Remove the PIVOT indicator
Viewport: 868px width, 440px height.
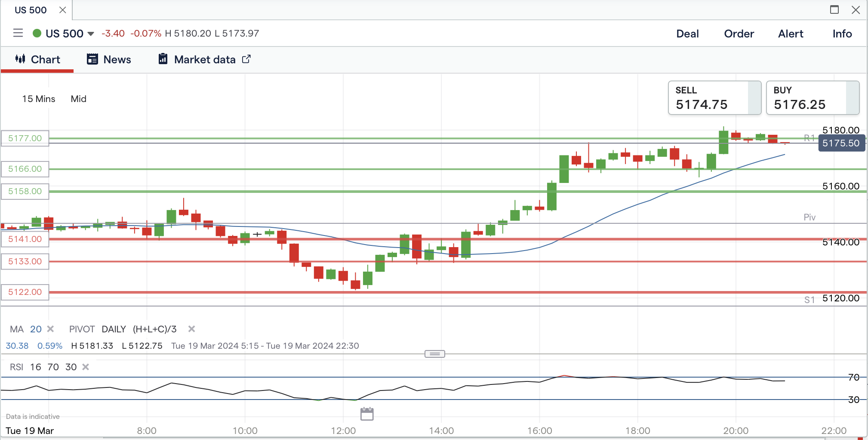click(192, 329)
